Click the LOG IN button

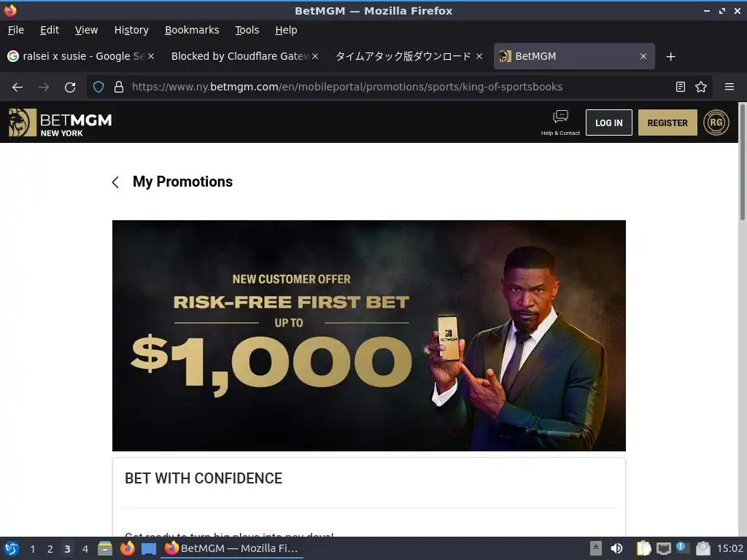(x=609, y=122)
